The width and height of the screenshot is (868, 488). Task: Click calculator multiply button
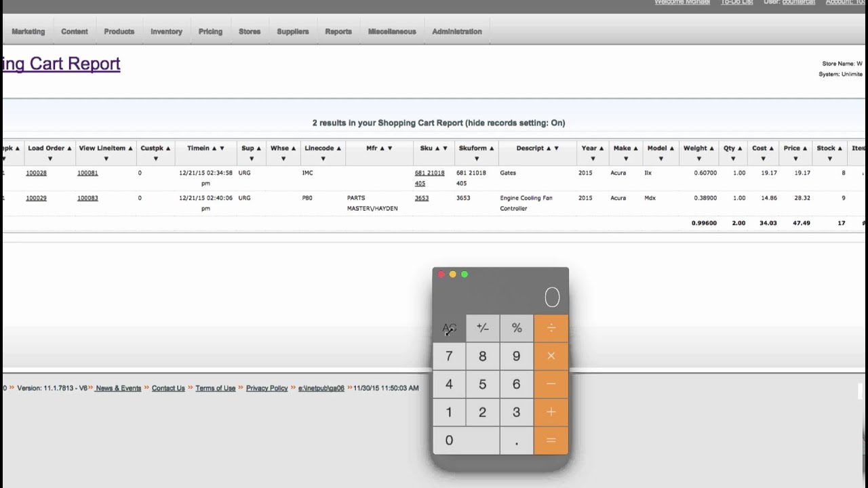pyautogui.click(x=551, y=356)
